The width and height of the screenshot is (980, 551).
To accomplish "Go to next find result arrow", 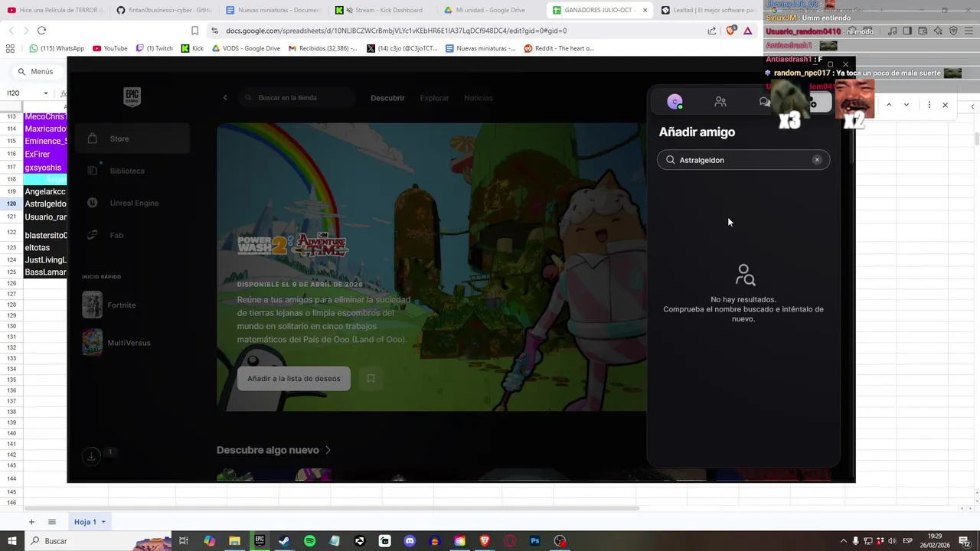I will point(906,105).
